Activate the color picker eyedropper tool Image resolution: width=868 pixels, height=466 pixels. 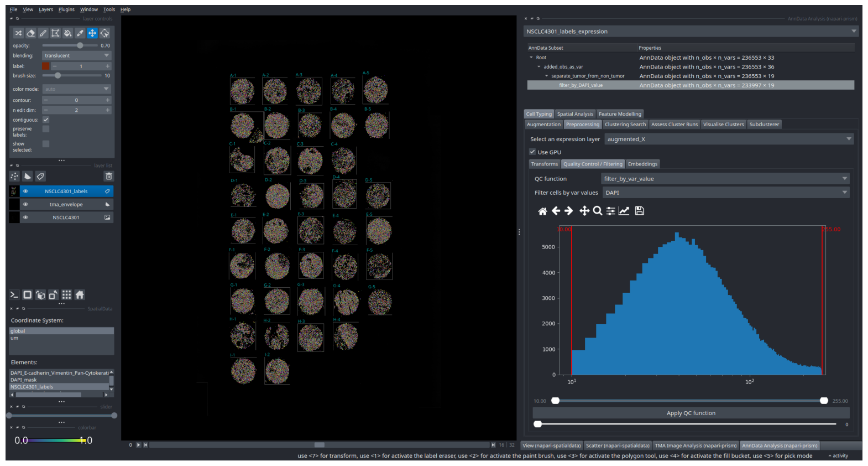(x=80, y=33)
